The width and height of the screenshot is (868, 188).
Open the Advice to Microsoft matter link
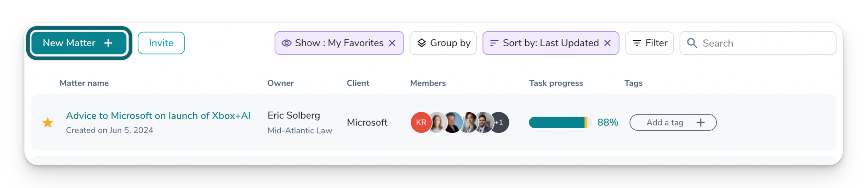coord(158,116)
